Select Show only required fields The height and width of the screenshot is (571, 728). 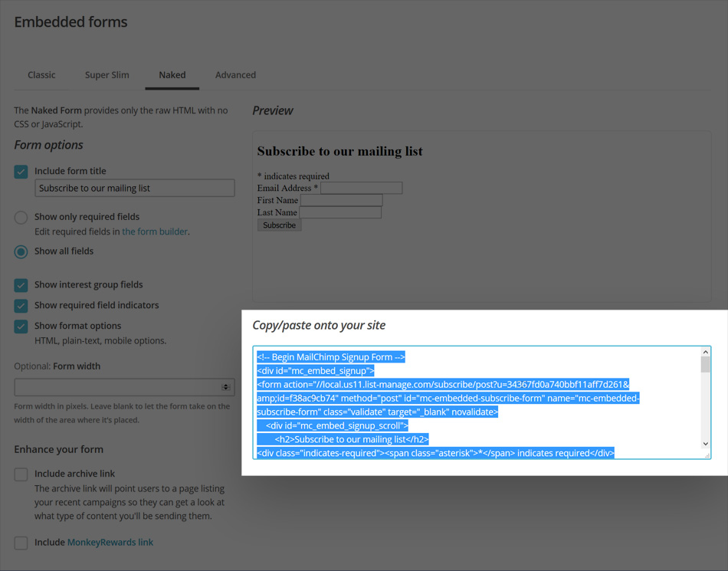click(21, 218)
